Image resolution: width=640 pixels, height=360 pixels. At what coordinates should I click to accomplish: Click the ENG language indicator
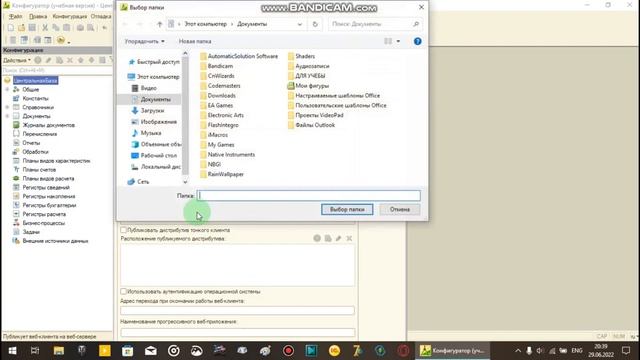576,351
